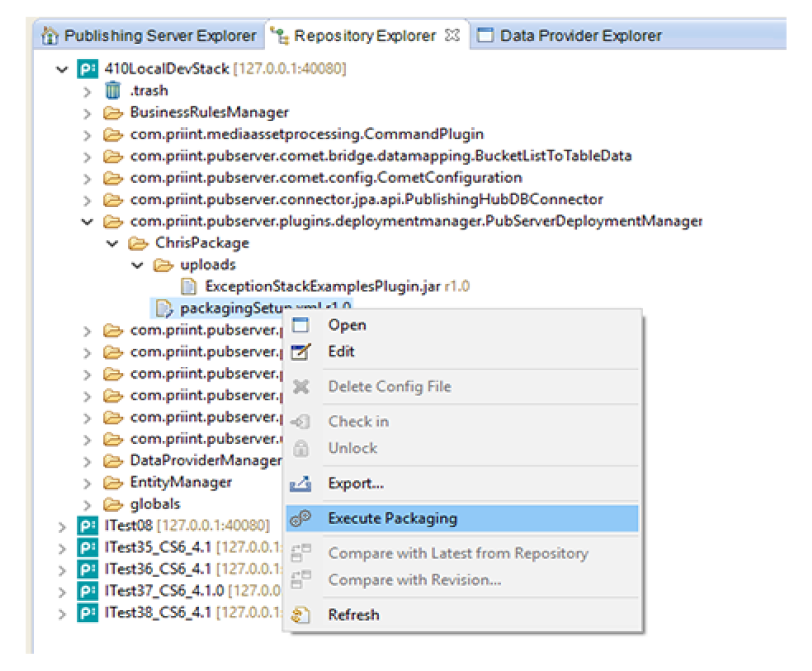The width and height of the screenshot is (812, 671).
Task: Expand the ITest35_CS6_4.1 server node
Action: pos(64,548)
